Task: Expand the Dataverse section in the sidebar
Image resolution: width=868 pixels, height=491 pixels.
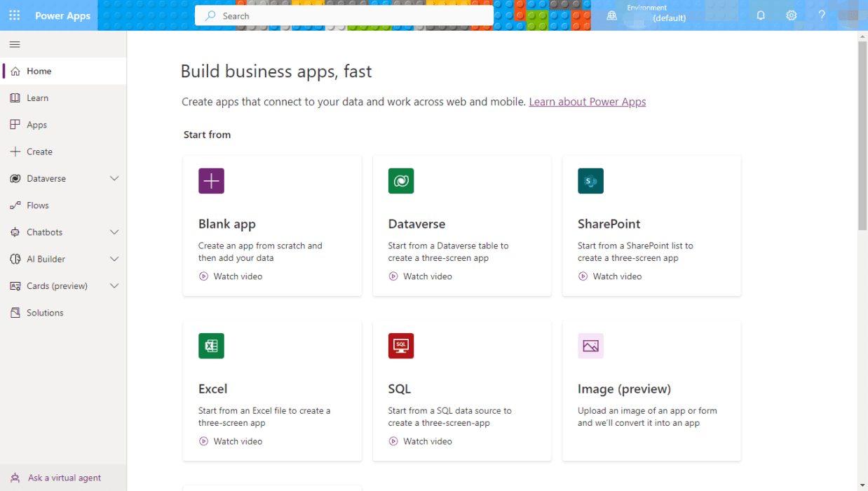Action: [x=114, y=178]
